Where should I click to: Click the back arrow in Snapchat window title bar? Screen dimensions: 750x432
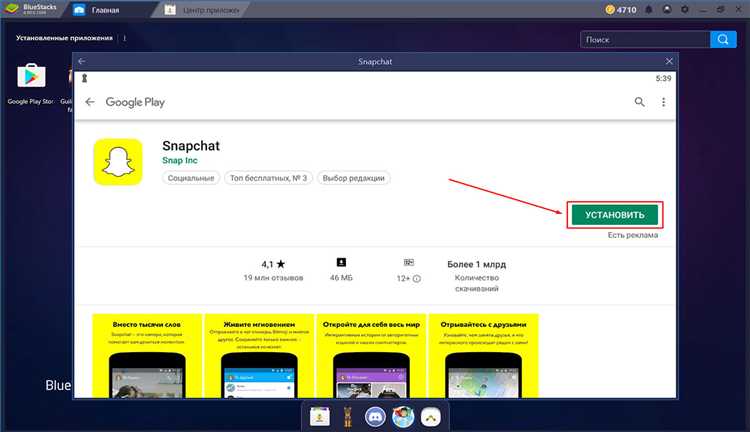tap(81, 61)
